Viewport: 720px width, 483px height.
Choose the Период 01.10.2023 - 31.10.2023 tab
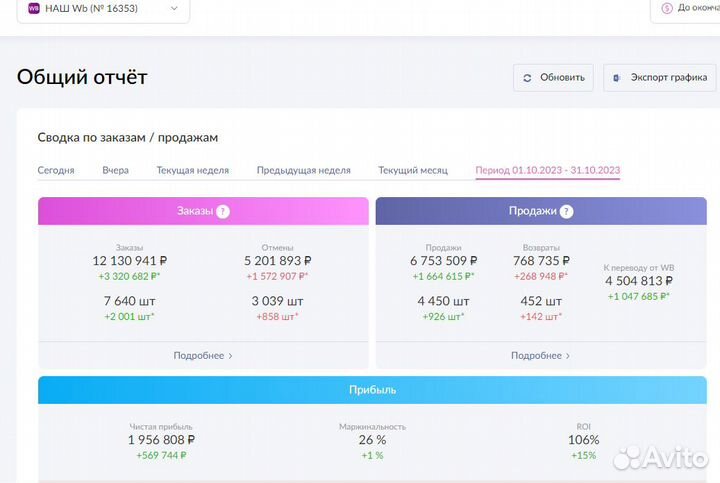(547, 170)
